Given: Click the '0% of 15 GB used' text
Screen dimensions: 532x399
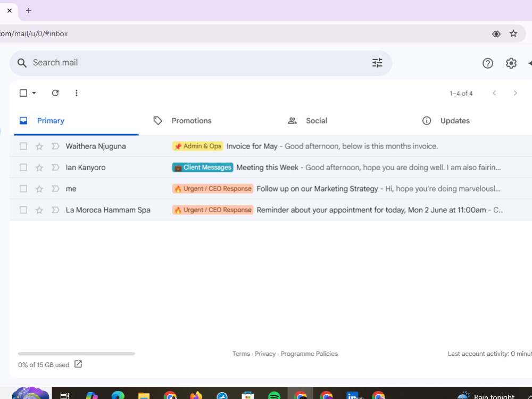Looking at the screenshot, I should point(44,365).
